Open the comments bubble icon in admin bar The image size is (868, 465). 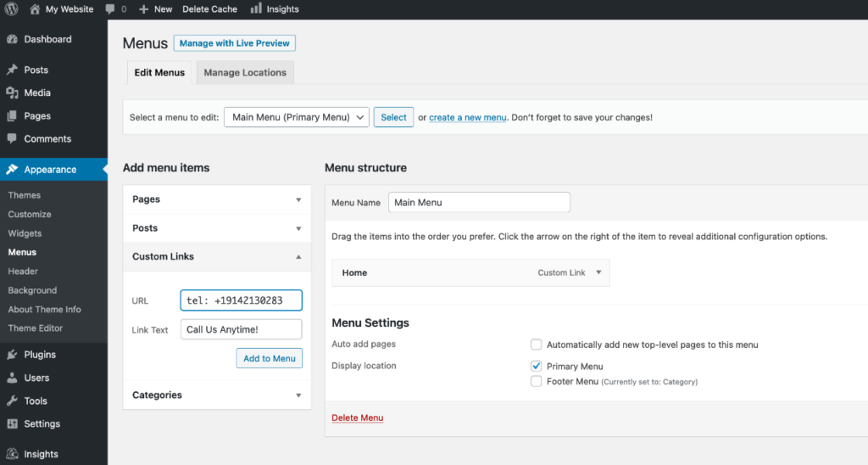click(x=111, y=9)
